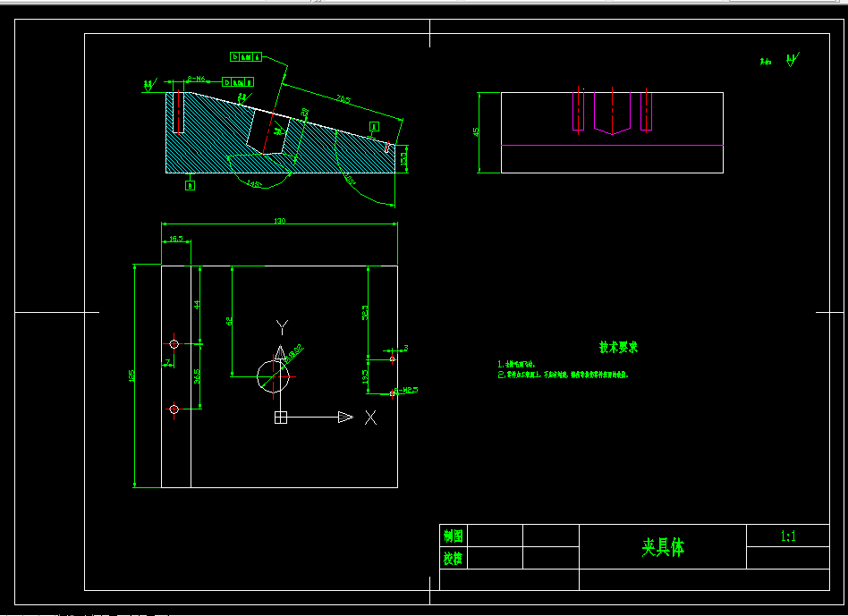Select the 36.5 vertical dimension text

[197, 376]
